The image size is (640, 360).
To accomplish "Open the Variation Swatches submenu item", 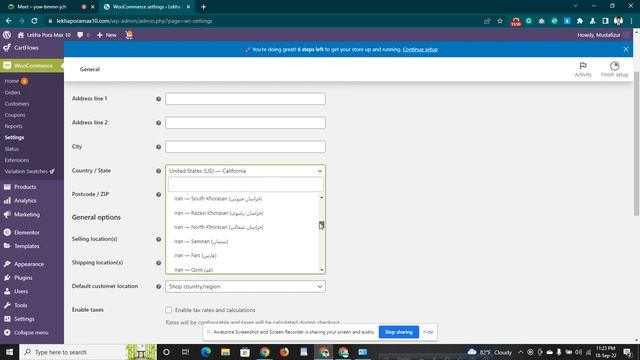I will tap(29, 171).
